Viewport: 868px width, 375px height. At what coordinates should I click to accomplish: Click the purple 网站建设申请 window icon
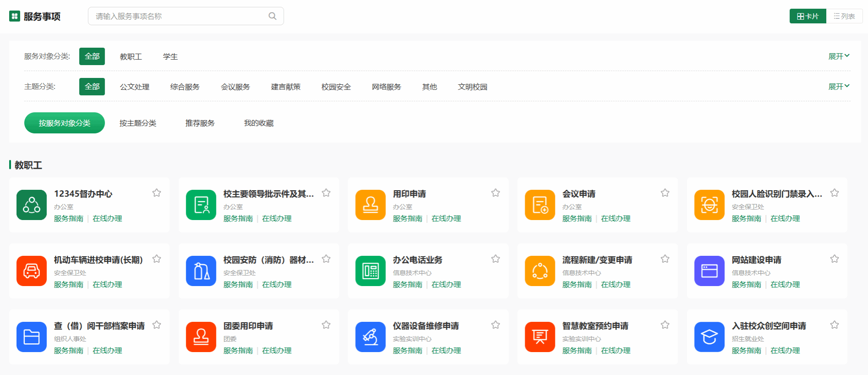coord(709,271)
